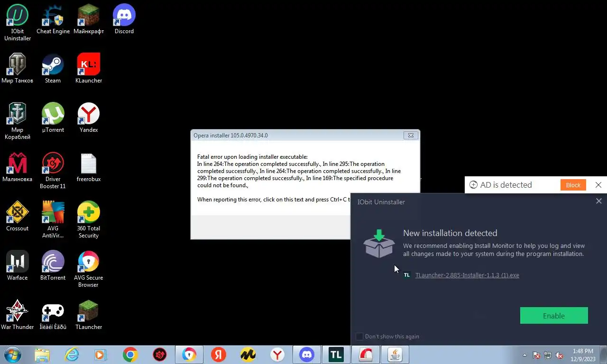The height and width of the screenshot is (364, 607).
Task: Open Action Center flag tray icon
Action: click(x=536, y=355)
